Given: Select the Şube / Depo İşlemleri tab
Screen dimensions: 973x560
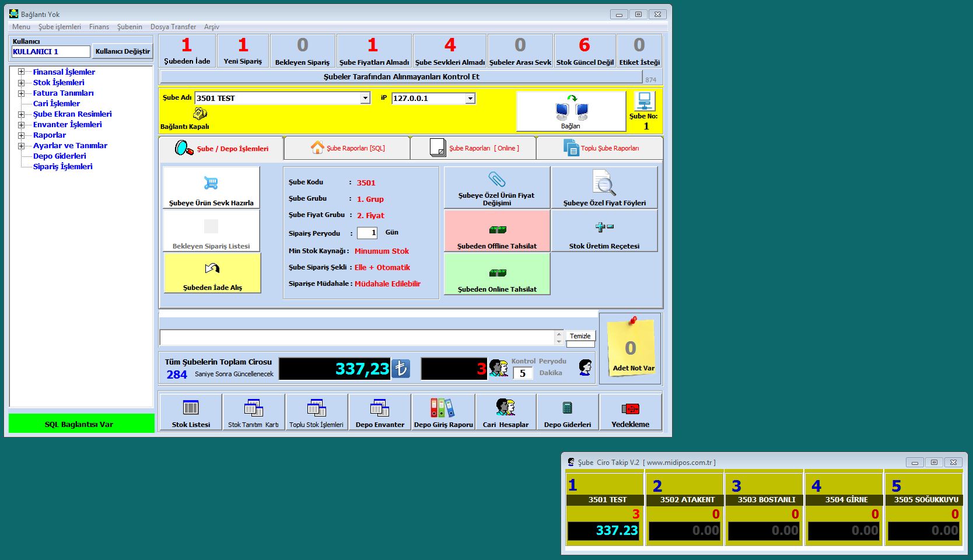Looking at the screenshot, I should 221,148.
